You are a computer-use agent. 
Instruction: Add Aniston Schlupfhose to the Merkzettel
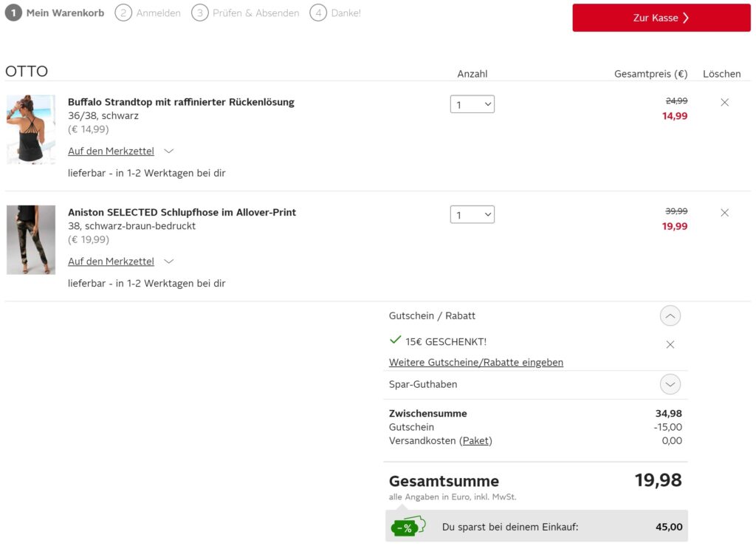pos(111,262)
